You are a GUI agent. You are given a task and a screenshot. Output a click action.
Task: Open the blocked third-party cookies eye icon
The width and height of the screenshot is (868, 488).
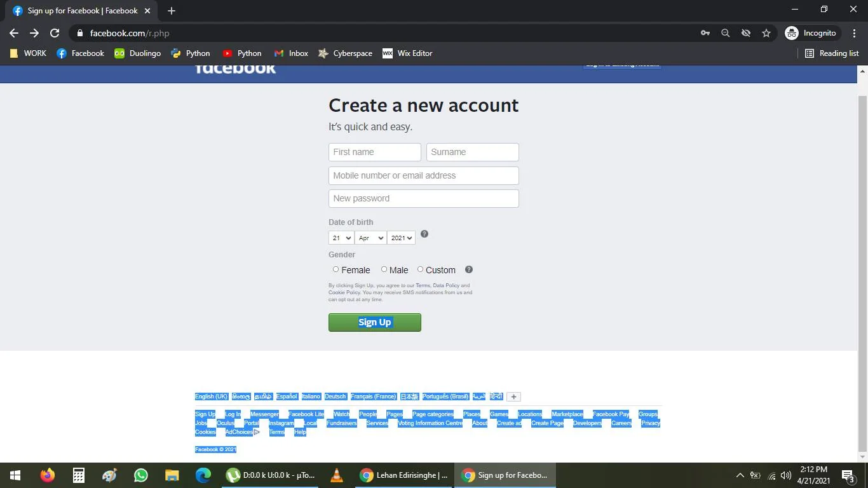pos(746,33)
